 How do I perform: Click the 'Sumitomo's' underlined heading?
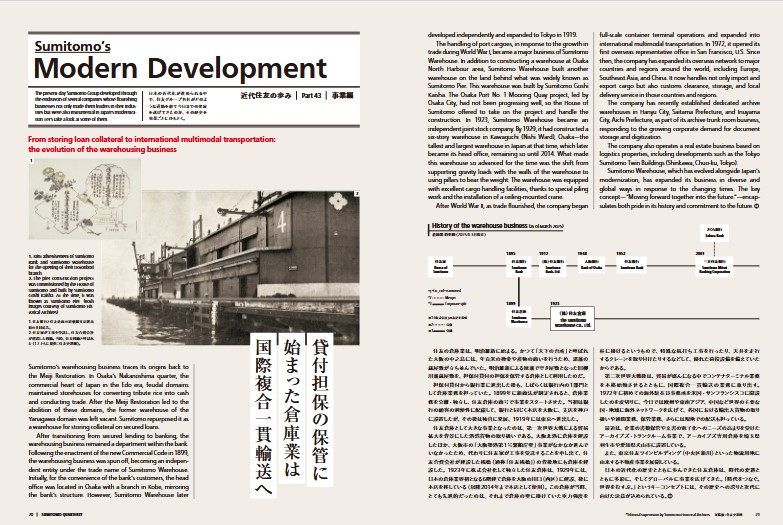[72, 46]
